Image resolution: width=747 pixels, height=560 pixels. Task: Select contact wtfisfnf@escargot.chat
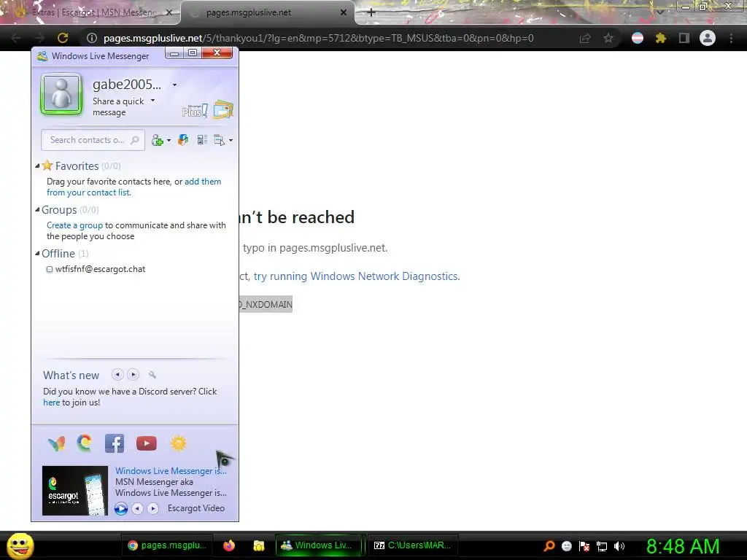100,269
